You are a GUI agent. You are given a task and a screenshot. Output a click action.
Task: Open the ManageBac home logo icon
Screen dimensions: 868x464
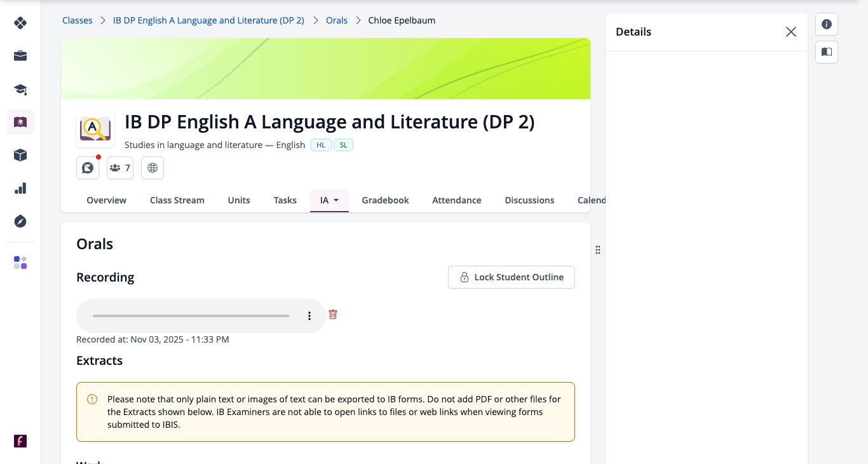pyautogui.click(x=20, y=23)
